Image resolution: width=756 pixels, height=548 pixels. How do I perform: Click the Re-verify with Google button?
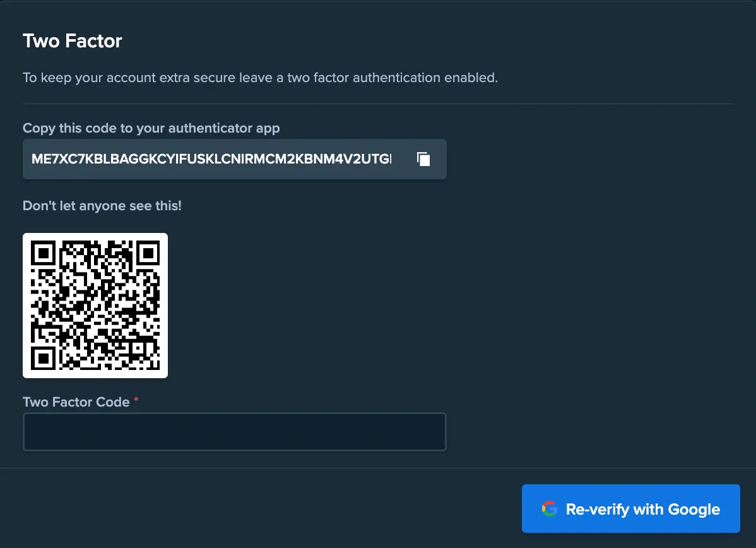point(630,509)
